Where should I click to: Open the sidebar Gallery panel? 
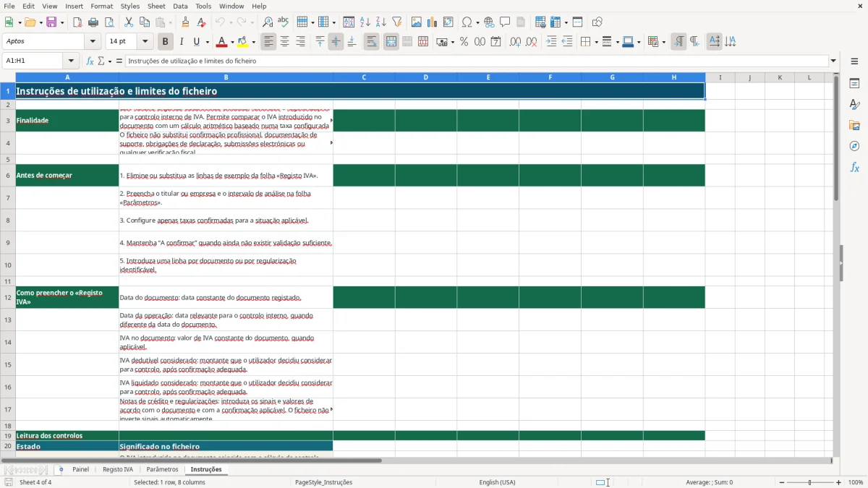tap(854, 125)
